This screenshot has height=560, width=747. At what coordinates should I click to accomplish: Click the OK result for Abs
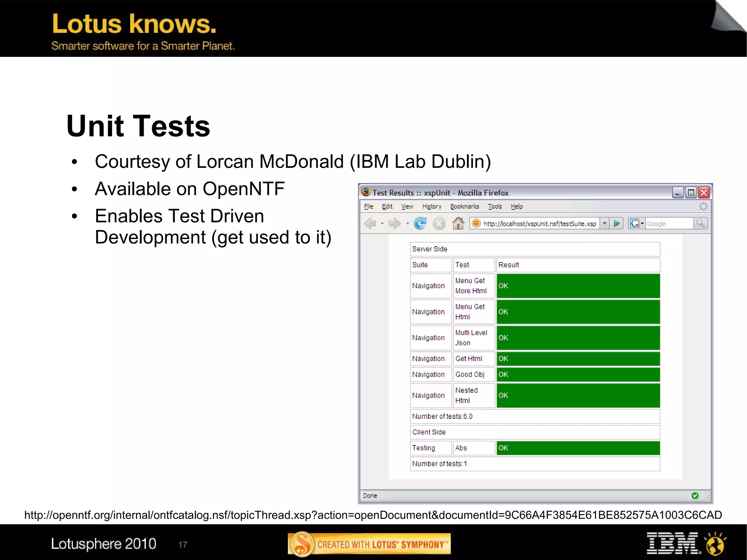[578, 448]
